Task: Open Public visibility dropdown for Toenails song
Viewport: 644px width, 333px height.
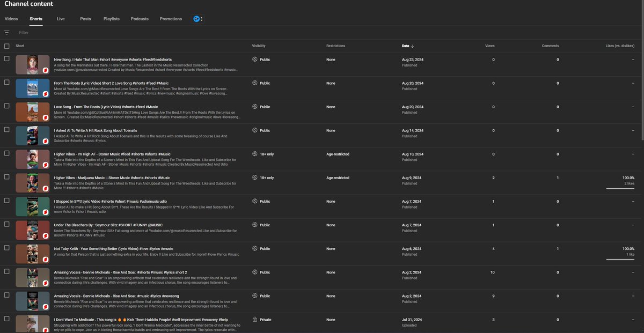Action: (265, 130)
